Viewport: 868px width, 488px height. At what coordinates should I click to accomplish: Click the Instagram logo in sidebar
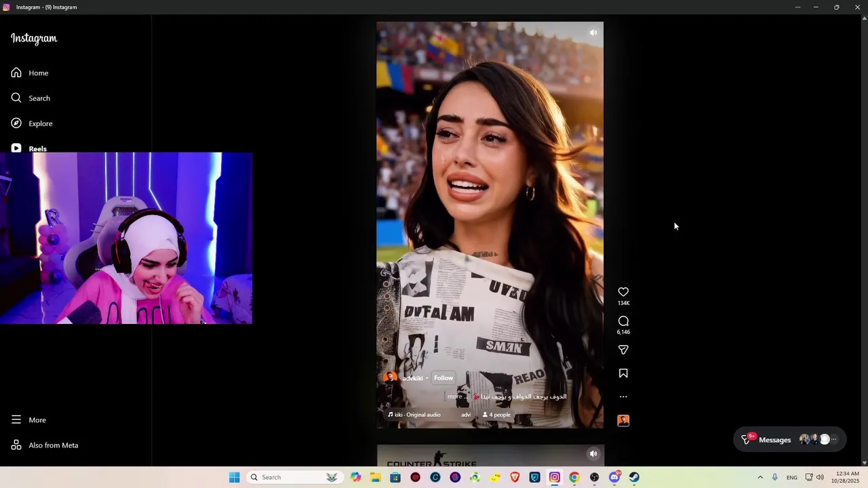click(34, 39)
